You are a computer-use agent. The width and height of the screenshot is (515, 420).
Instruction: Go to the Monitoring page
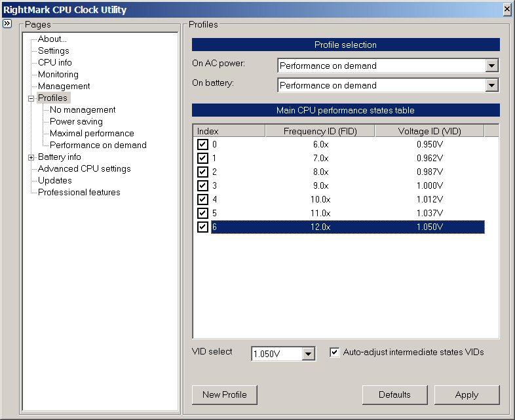(58, 74)
